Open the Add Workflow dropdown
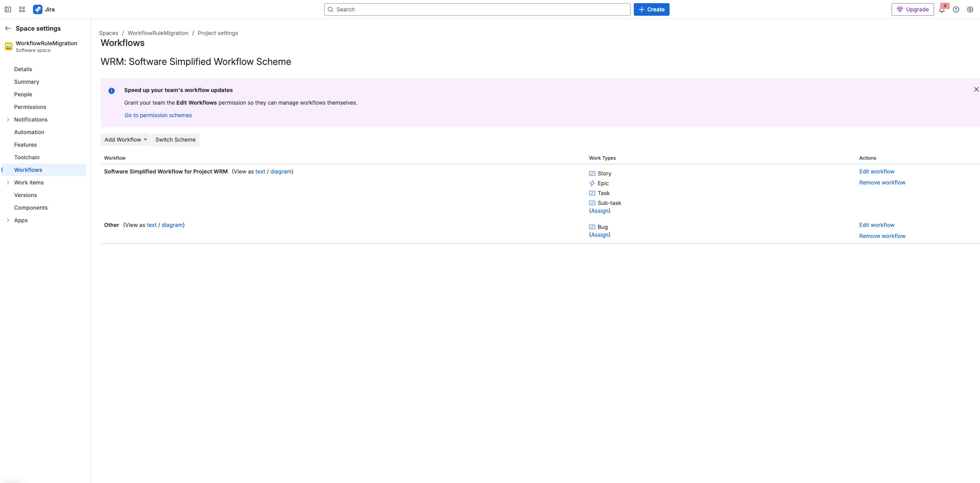Screen dimensions: 980x483 click(x=125, y=140)
